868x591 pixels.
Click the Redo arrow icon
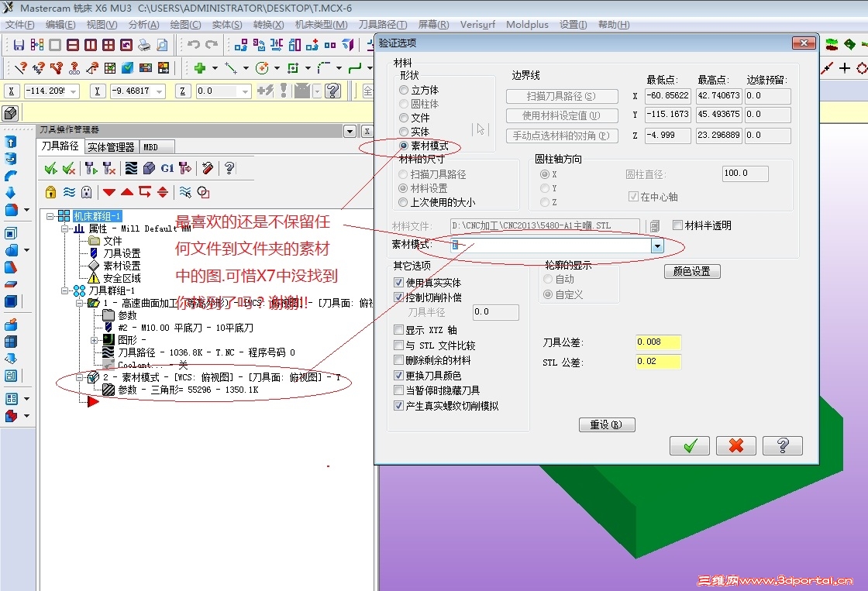point(212,45)
